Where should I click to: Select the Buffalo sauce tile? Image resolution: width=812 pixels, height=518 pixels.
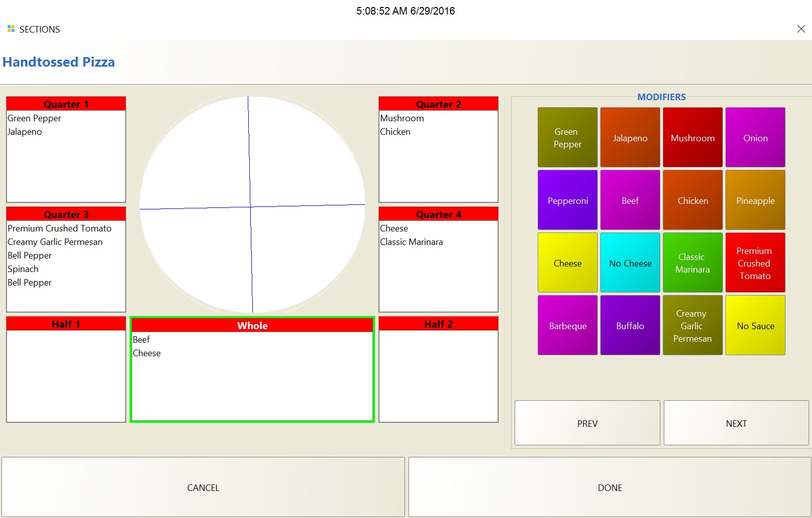(630, 325)
